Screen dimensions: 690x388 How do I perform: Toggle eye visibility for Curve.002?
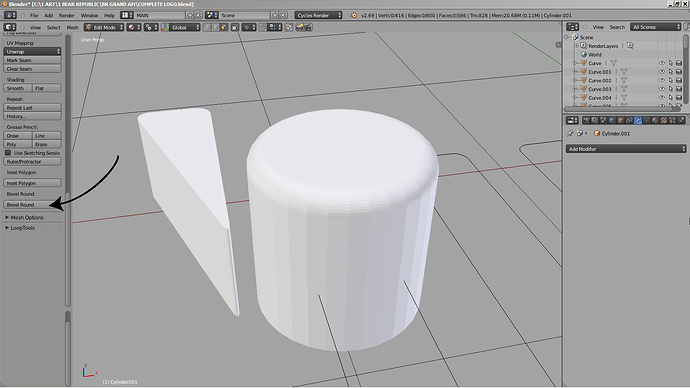(662, 80)
